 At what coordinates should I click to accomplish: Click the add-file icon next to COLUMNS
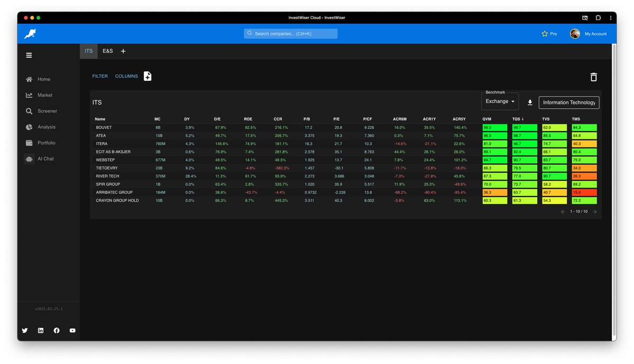click(x=148, y=76)
